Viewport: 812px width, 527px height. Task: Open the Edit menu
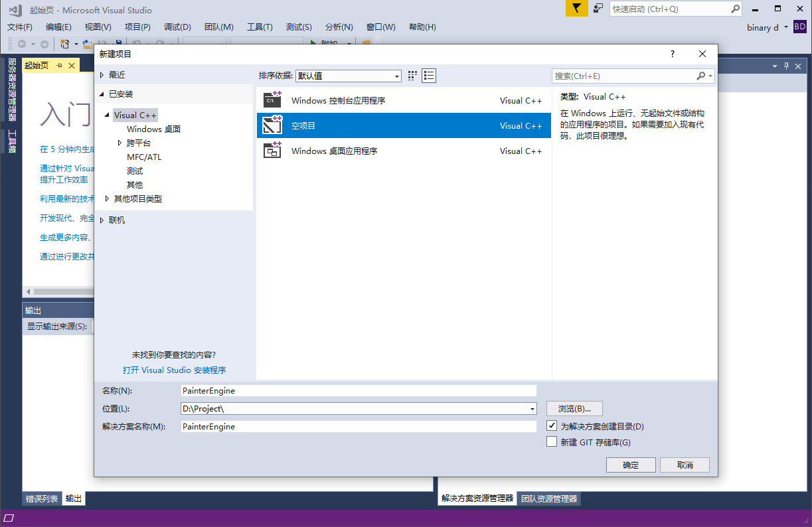[58, 27]
